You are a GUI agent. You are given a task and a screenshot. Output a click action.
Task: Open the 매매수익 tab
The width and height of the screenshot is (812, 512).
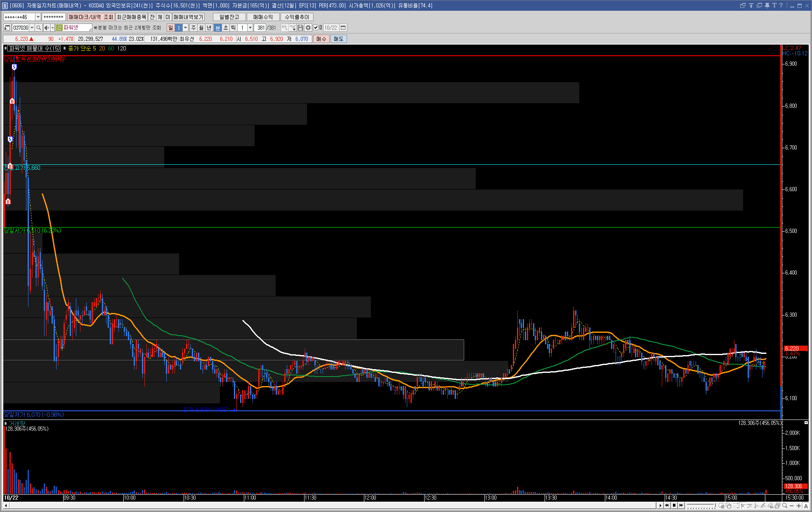tap(263, 17)
